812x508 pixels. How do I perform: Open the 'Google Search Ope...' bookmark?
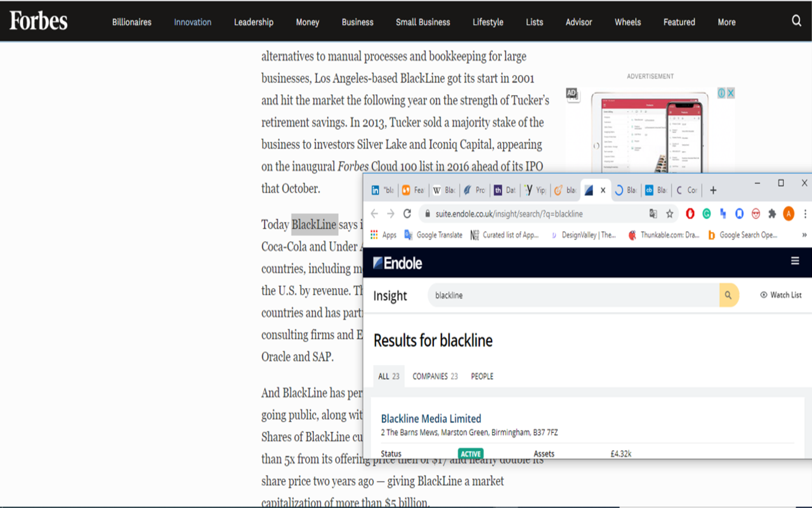pos(742,235)
